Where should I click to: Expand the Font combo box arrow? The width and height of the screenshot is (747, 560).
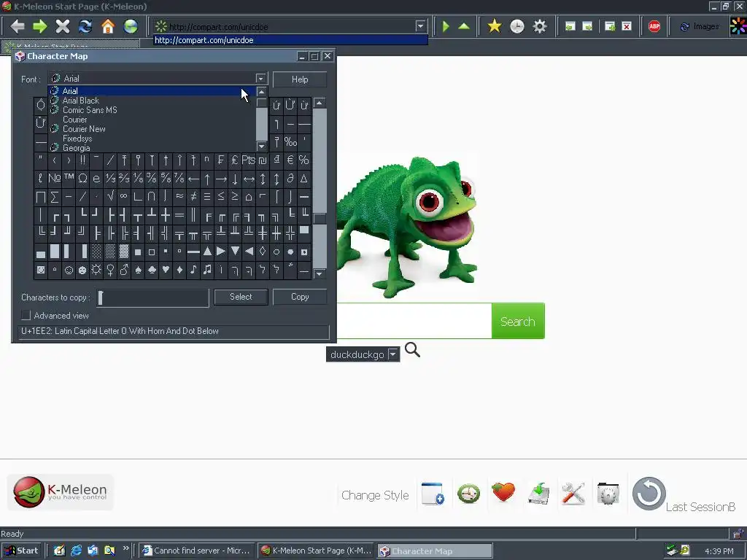[260, 79]
